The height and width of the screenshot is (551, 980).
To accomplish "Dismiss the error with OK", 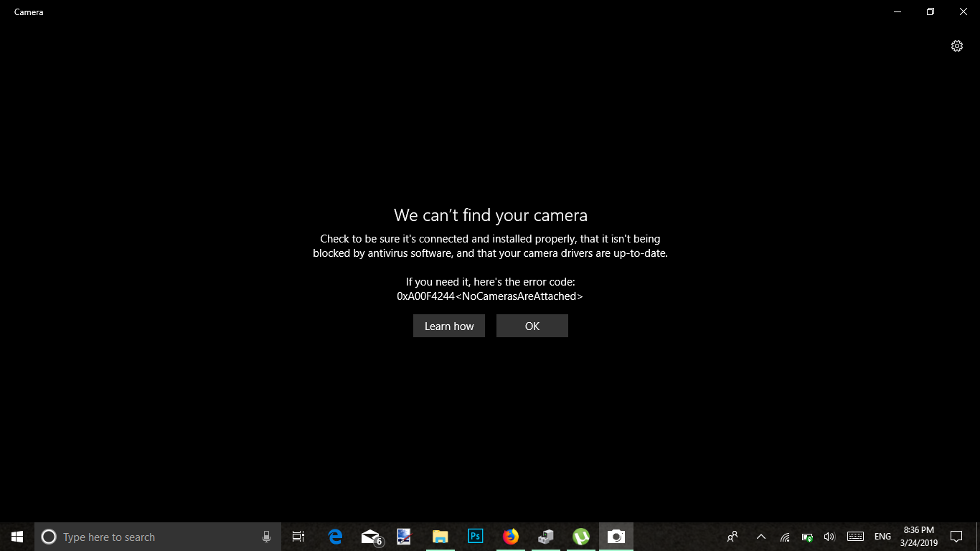I will click(532, 326).
